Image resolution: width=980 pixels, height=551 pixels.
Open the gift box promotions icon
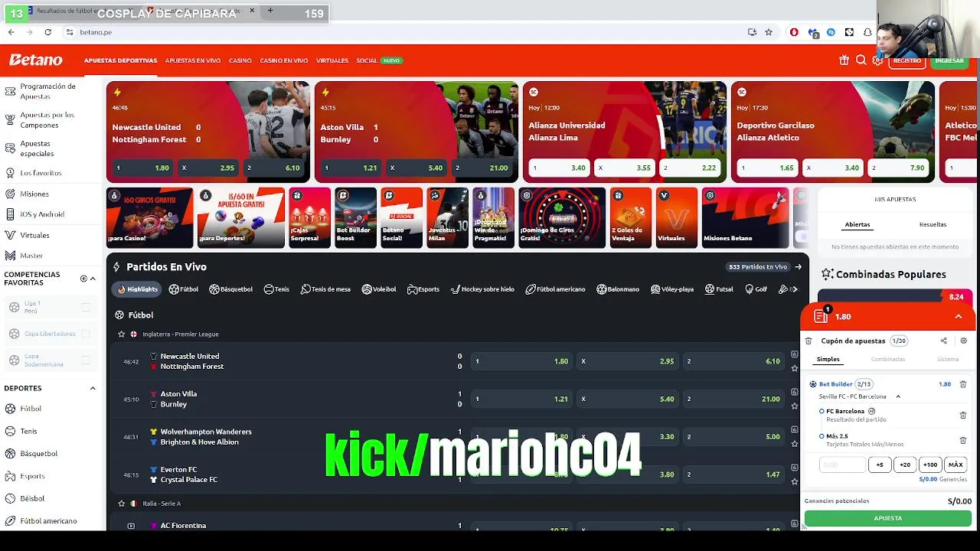point(844,60)
